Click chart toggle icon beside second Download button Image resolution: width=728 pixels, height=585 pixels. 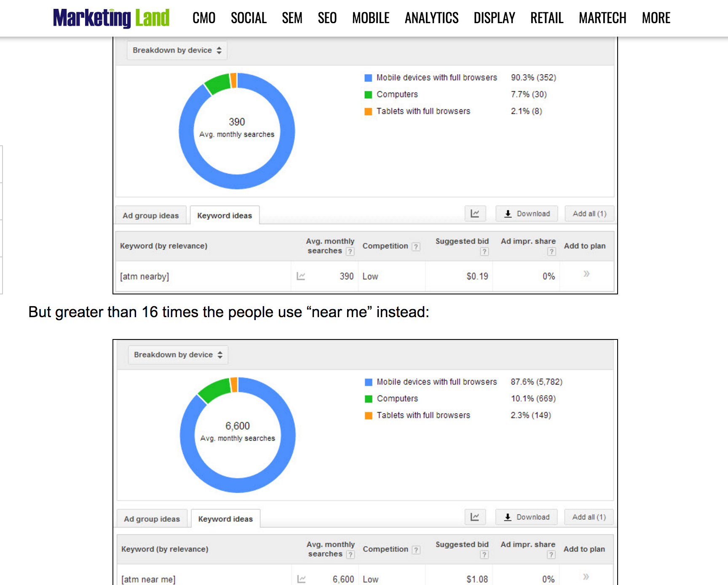coord(475,517)
